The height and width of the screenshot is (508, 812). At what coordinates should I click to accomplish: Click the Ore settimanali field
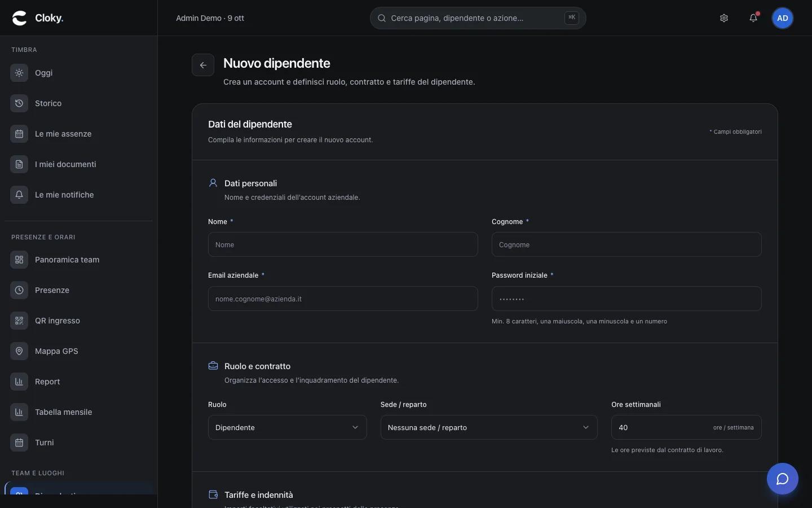[x=686, y=427]
